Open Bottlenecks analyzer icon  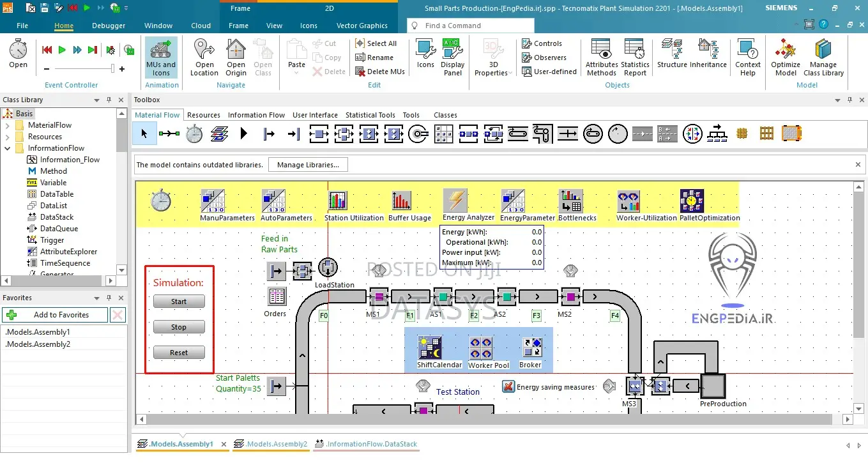click(x=570, y=201)
